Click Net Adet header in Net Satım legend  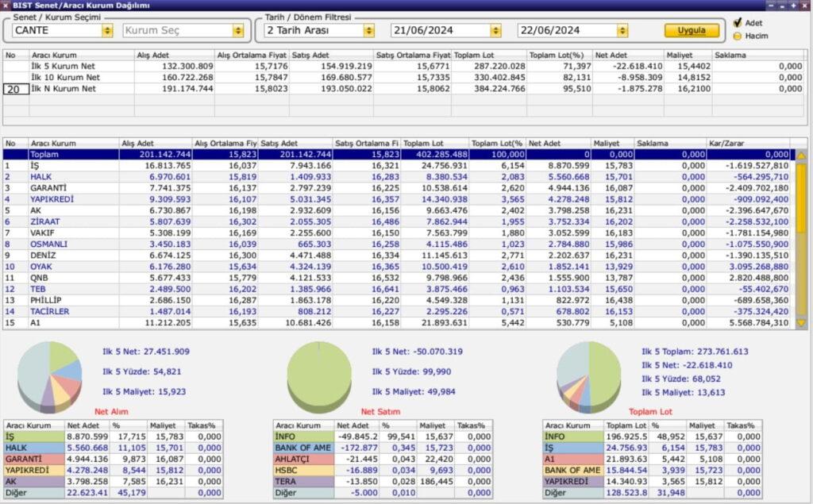[x=356, y=425]
